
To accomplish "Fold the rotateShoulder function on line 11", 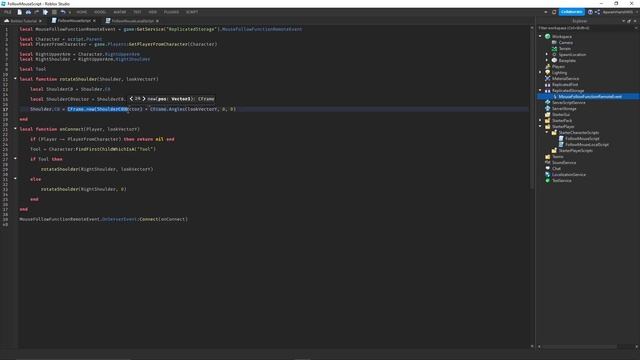I will point(16,79).
